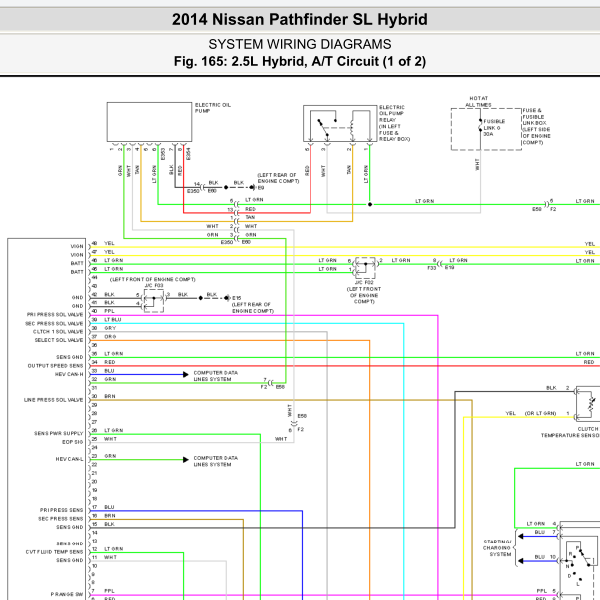Image resolution: width=600 pixels, height=600 pixels.
Task: Click the "EOP SIG" terminal label
Action: pos(72,442)
